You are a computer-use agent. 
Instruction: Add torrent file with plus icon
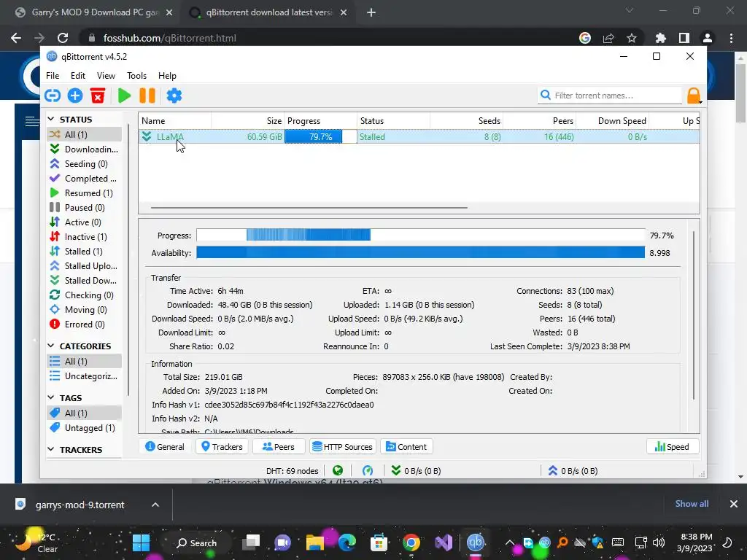[75, 96]
